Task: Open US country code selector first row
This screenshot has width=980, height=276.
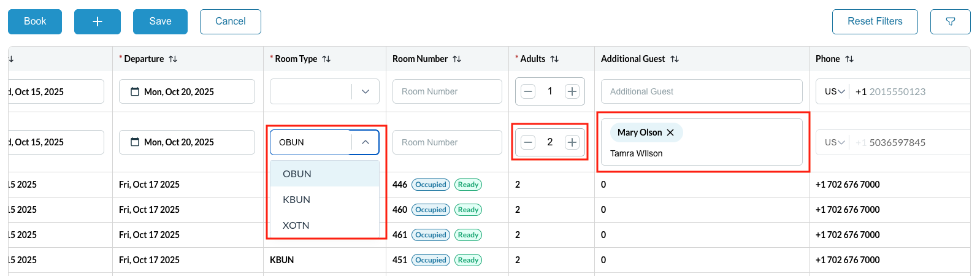Action: [x=835, y=91]
